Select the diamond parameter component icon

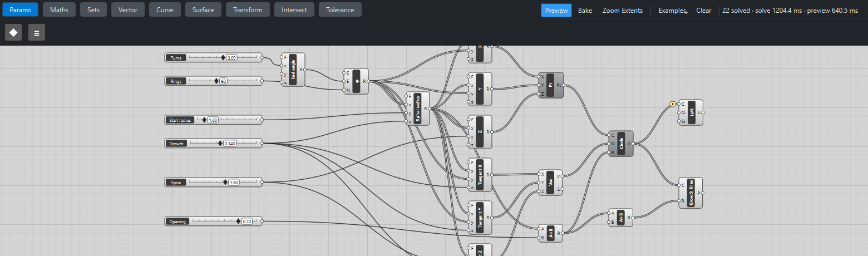[13, 32]
